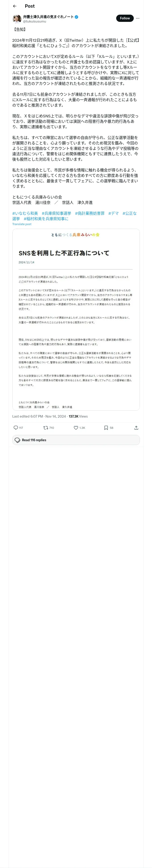This screenshot has height=868, width=152.
Task: Click the reply speech bubble icon
Action: (x=16, y=428)
